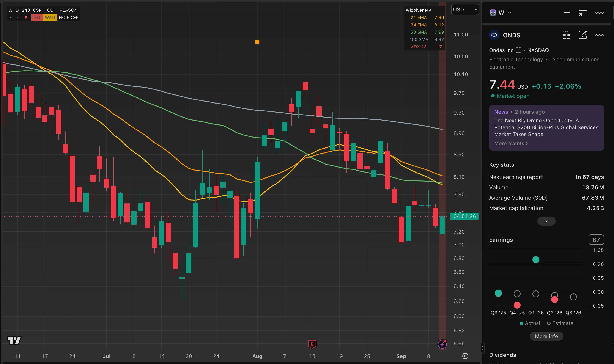Click the NO EDGE reason cell
Image resolution: width=614 pixels, height=364 pixels.
pos(68,17)
